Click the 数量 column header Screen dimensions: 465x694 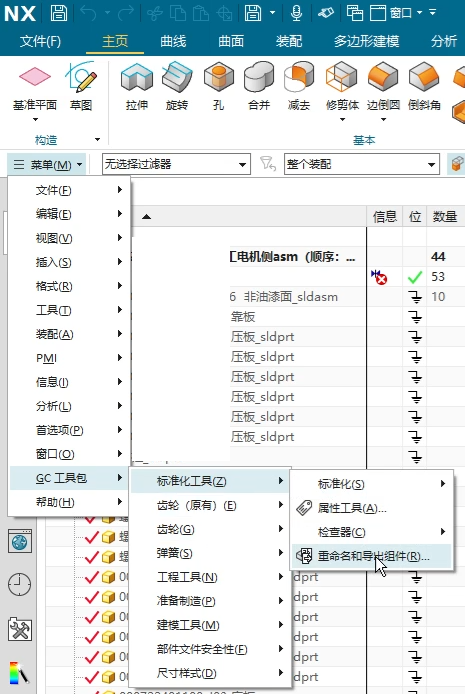click(x=445, y=216)
